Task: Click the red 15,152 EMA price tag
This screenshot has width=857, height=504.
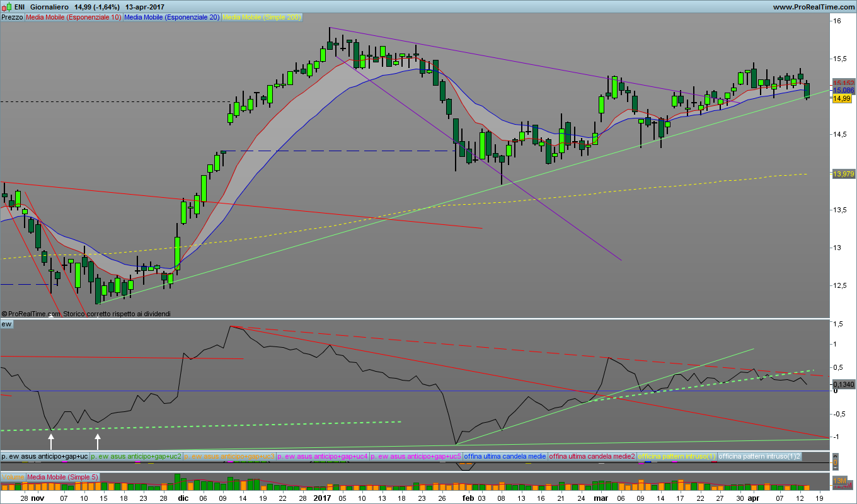Action: pyautogui.click(x=843, y=83)
